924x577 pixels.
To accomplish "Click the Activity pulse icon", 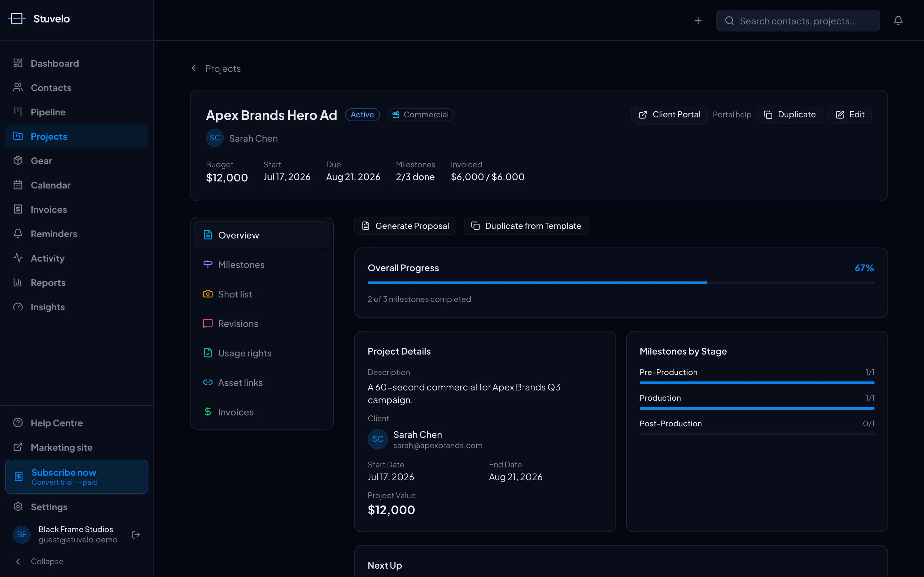I will coord(18,258).
